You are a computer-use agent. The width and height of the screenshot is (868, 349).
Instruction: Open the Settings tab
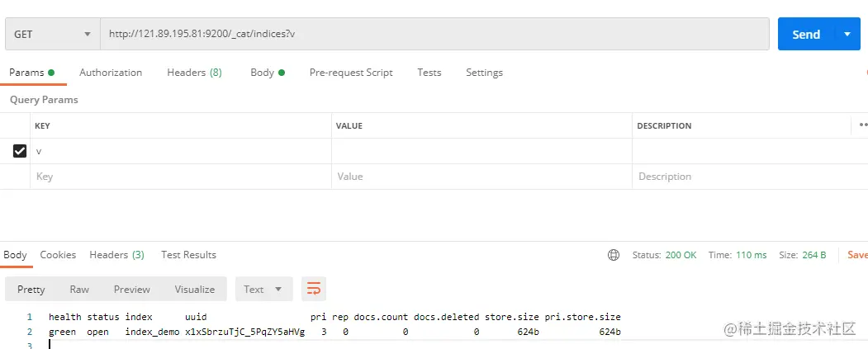click(x=484, y=73)
